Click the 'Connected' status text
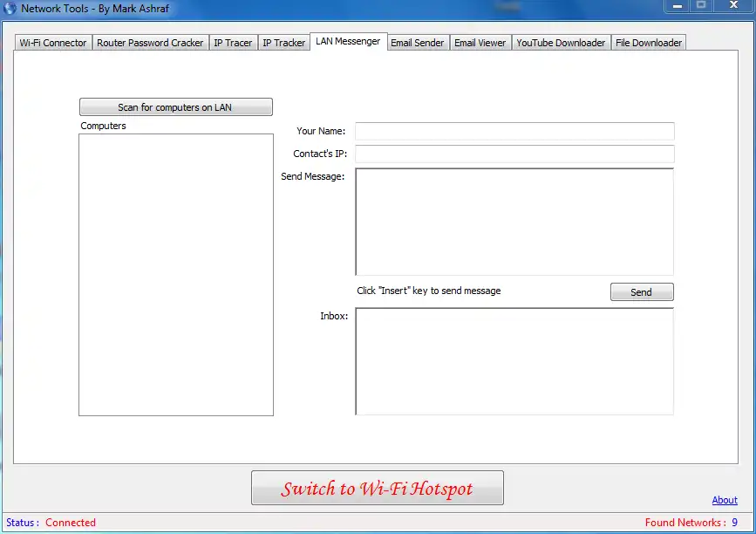The image size is (756, 534). click(71, 523)
